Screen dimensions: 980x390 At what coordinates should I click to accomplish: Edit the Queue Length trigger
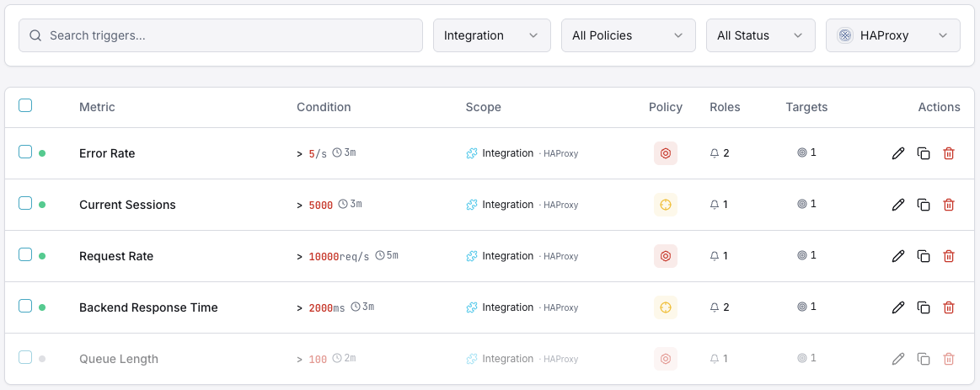[x=898, y=359]
